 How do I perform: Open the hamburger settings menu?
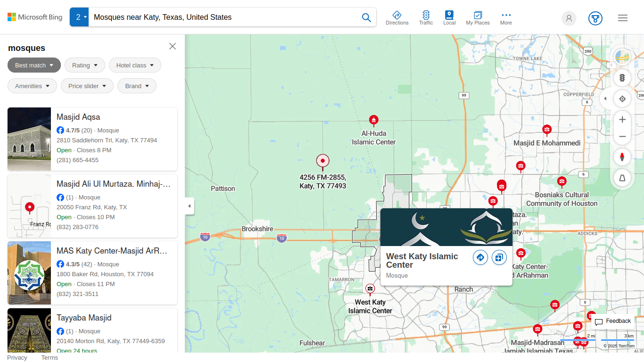coord(623,18)
